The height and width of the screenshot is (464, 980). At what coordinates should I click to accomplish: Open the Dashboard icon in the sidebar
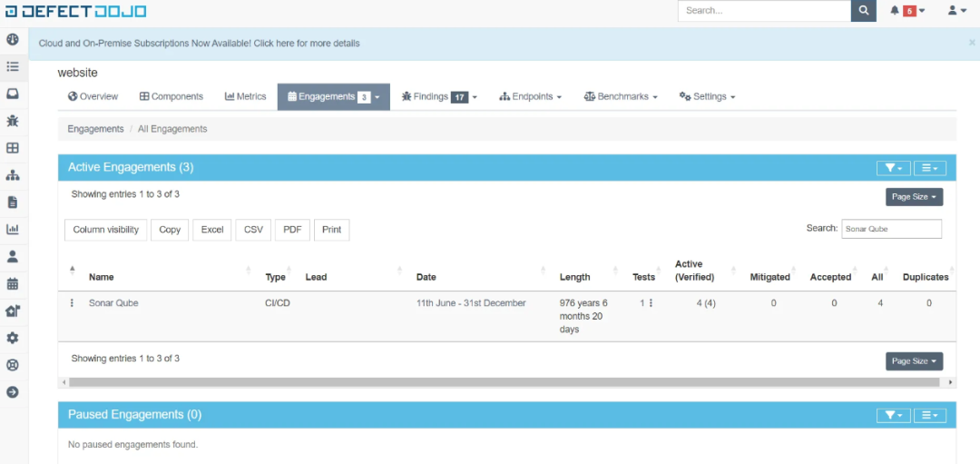[13, 39]
